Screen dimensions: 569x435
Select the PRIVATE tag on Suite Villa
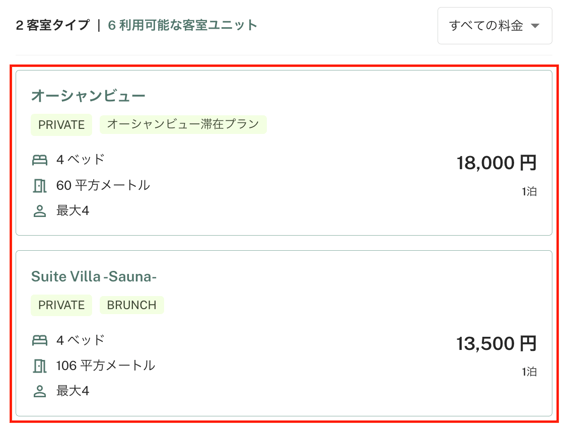61,305
